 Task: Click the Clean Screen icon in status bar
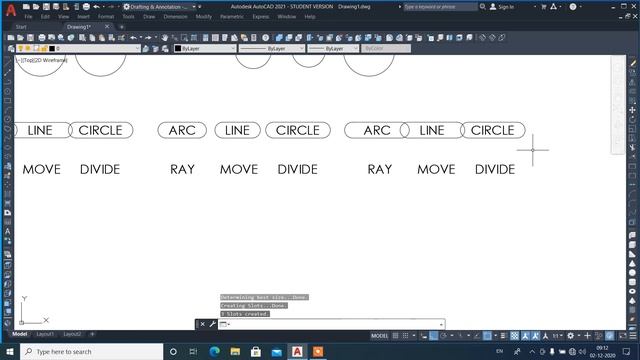click(623, 336)
